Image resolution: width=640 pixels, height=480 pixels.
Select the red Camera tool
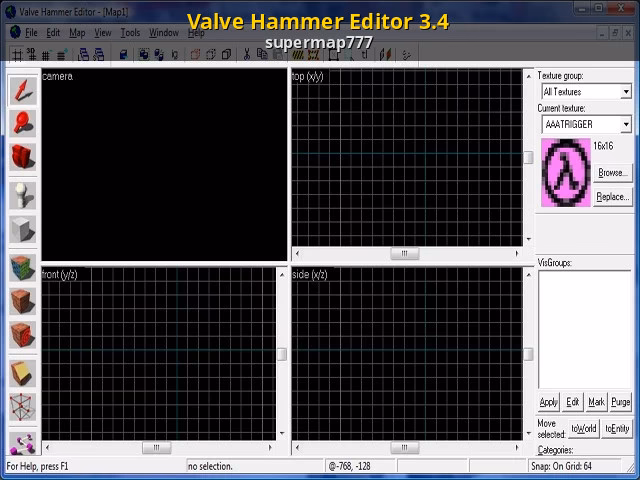point(23,157)
